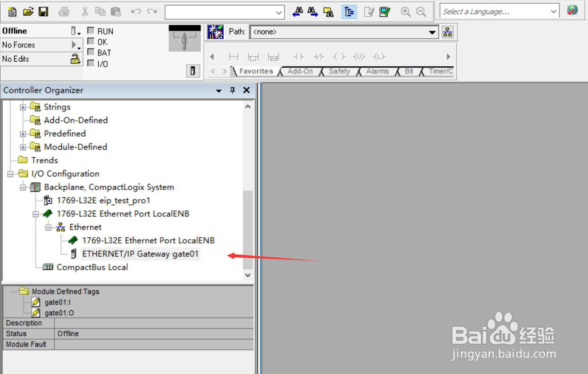Expand the Predefined folder

click(x=23, y=134)
